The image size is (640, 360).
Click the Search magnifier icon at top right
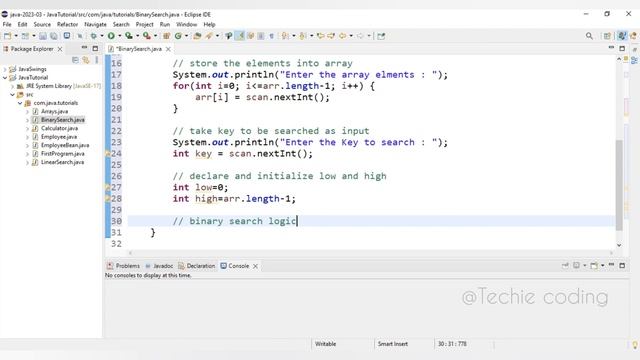(589, 36)
